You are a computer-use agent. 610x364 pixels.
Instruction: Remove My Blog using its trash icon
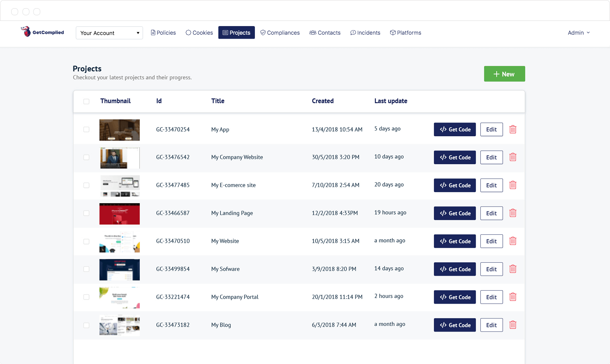[x=513, y=325]
